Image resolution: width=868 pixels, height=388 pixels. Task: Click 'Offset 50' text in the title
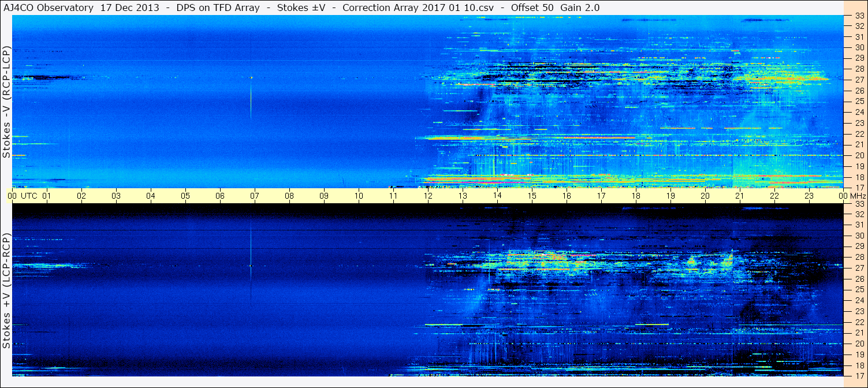tap(531, 8)
